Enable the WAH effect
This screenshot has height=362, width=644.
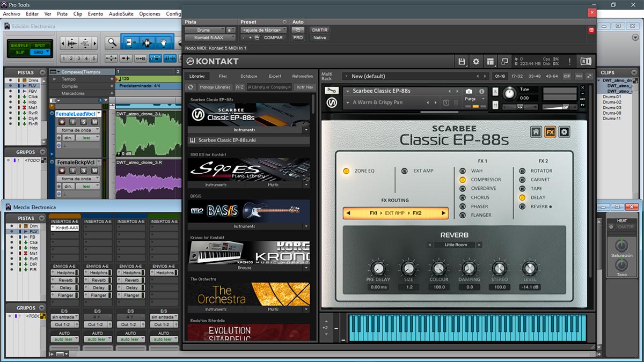(463, 171)
